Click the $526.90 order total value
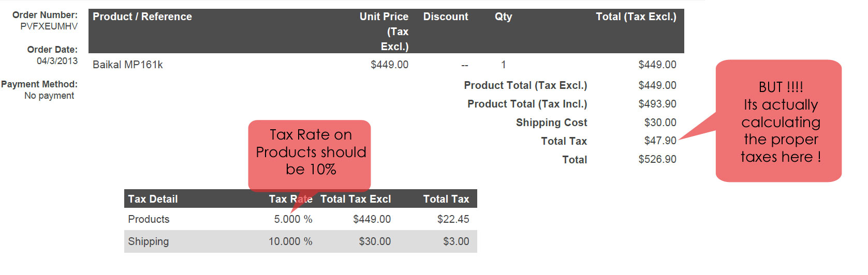The image size is (868, 275). point(657,159)
